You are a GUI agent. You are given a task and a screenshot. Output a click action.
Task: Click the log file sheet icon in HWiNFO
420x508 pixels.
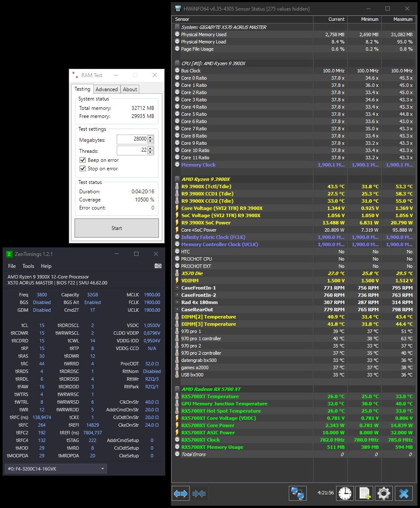(x=364, y=494)
